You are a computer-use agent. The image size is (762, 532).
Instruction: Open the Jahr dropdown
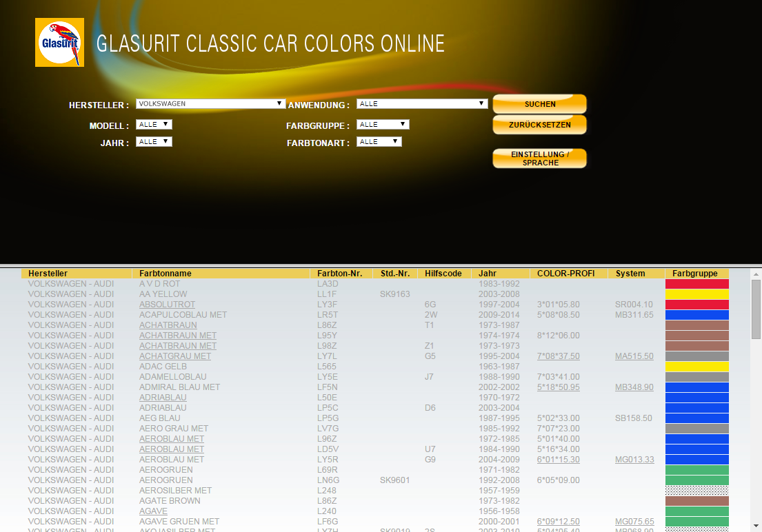click(x=154, y=141)
